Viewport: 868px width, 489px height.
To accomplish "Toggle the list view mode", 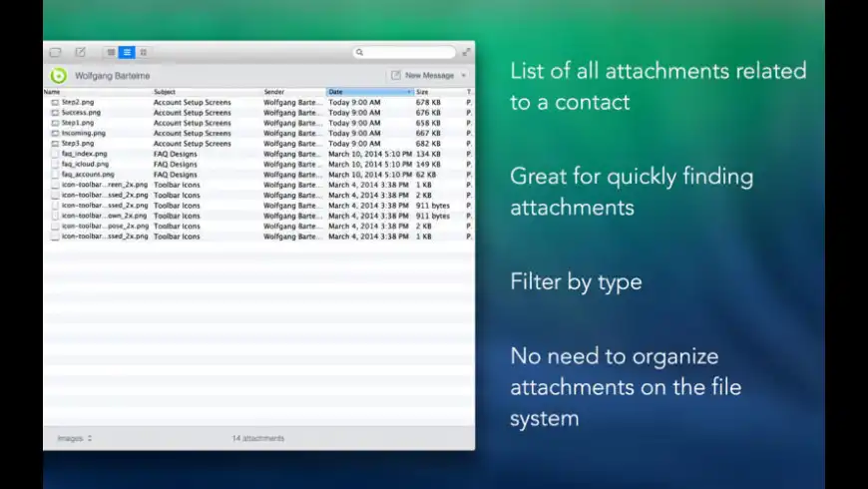I will [127, 52].
